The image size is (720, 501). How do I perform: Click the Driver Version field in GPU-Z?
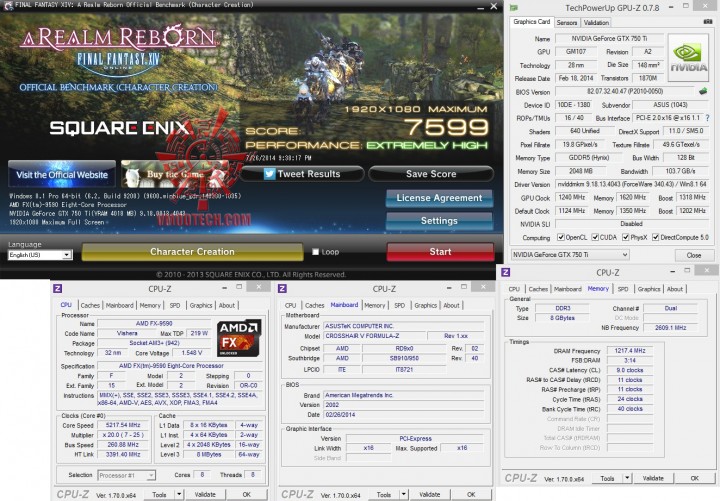tap(632, 184)
